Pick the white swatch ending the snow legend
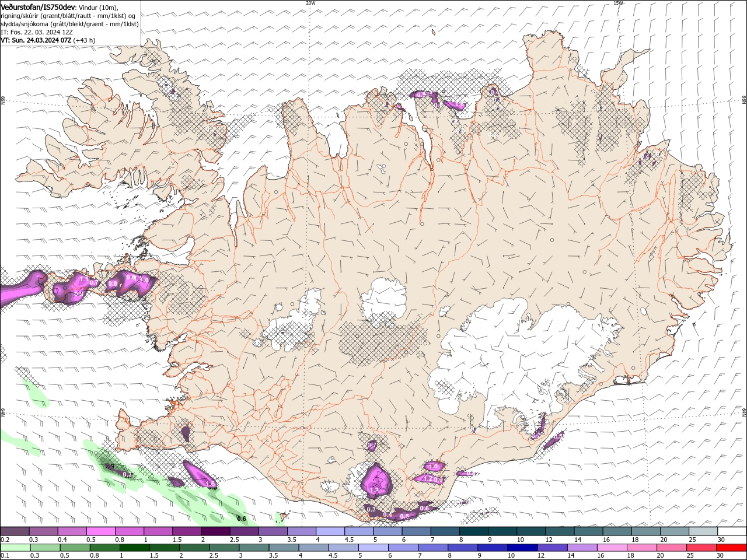Screen dimensions: 747x560 click(732, 531)
